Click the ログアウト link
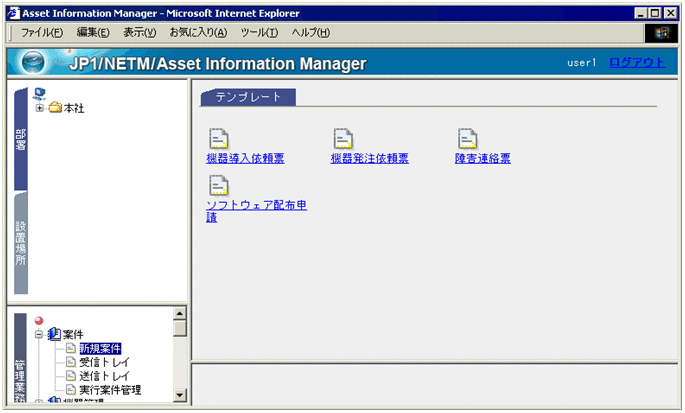 click(x=637, y=62)
